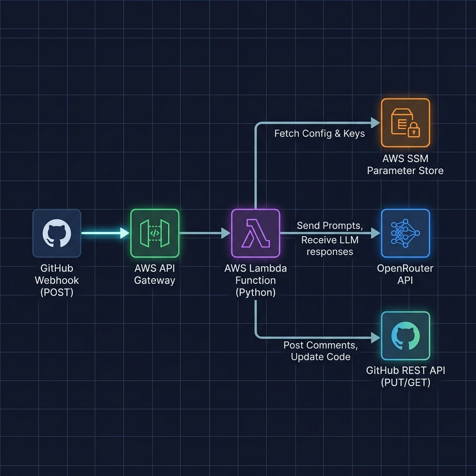Click the "Receive LLM responses" text
476x476 pixels.
[x=330, y=246]
